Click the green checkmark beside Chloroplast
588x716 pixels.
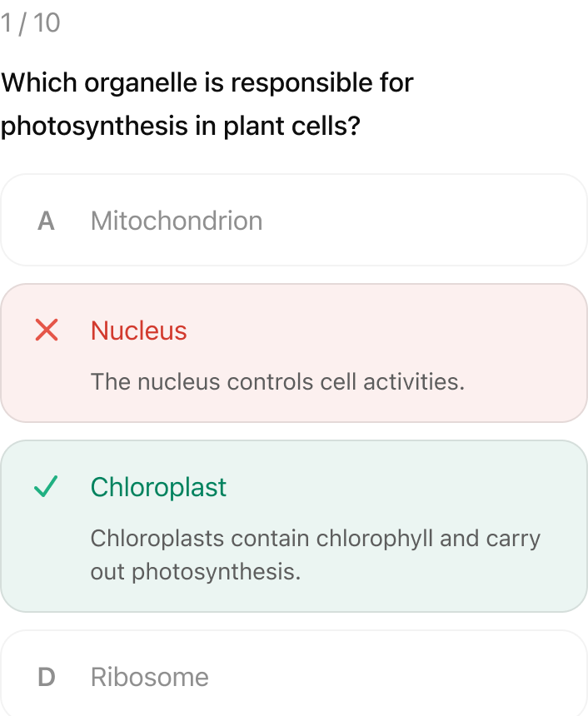tap(47, 487)
